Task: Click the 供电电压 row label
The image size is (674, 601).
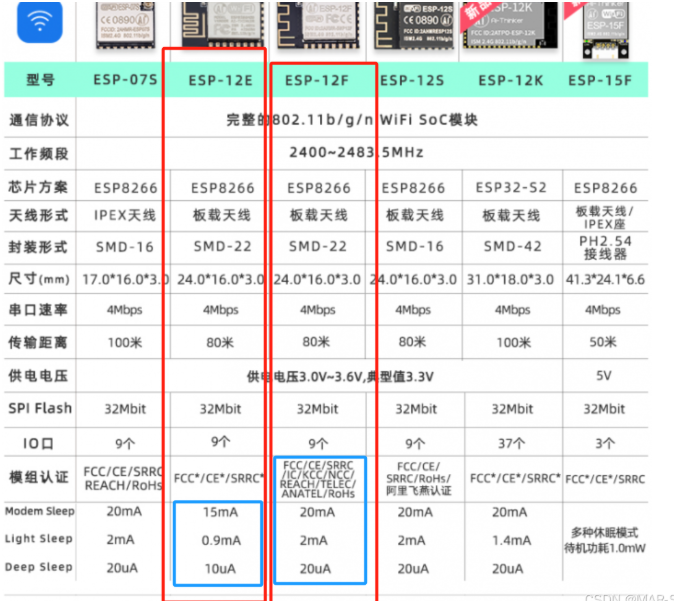Action: tap(38, 376)
